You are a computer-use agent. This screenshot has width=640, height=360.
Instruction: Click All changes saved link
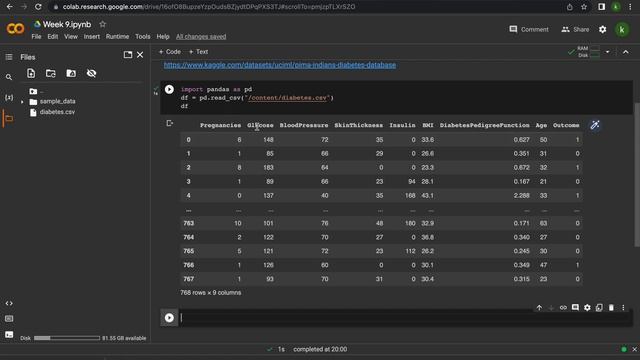click(x=201, y=37)
